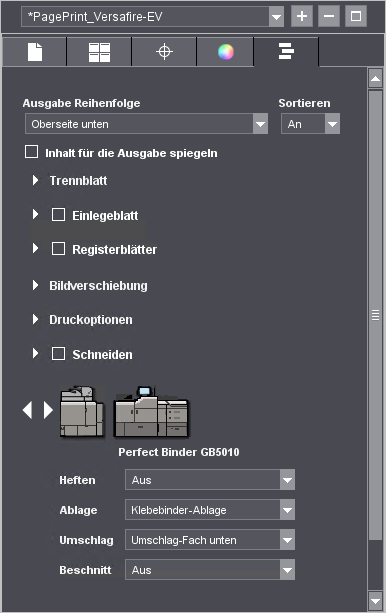Click the scrollbar down arrow

[375, 601]
